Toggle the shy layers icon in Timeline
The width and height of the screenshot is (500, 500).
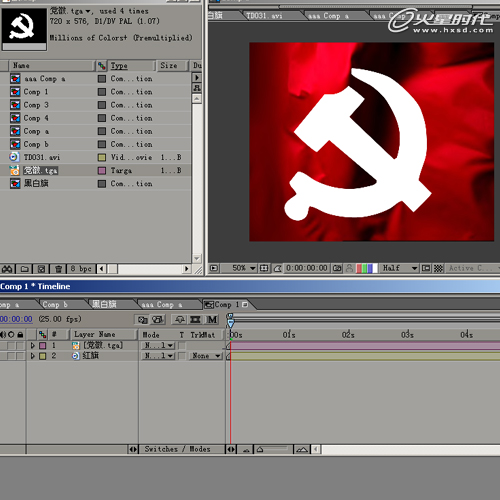tap(180, 320)
